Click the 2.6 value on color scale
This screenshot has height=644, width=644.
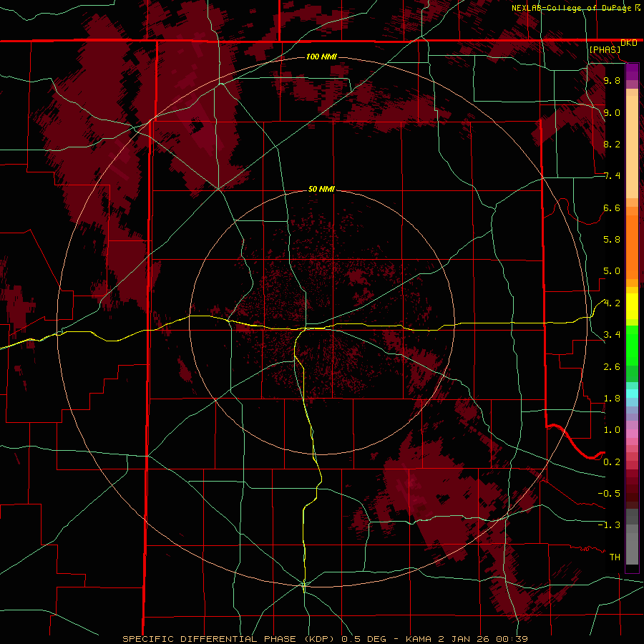click(x=612, y=367)
